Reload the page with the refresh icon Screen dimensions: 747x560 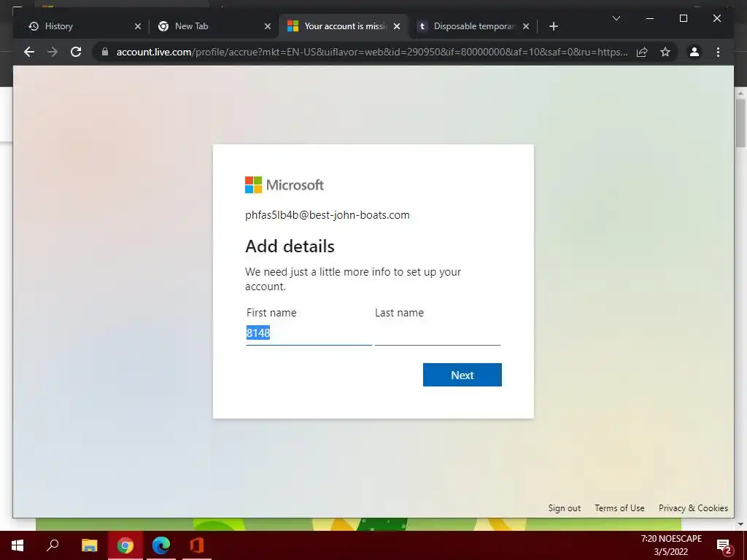pos(76,52)
